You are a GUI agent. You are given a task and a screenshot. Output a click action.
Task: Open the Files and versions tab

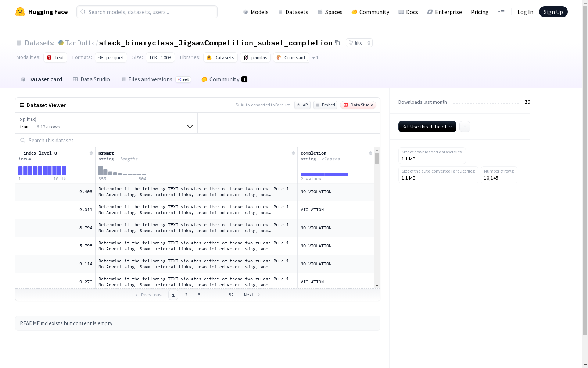pyautogui.click(x=155, y=79)
